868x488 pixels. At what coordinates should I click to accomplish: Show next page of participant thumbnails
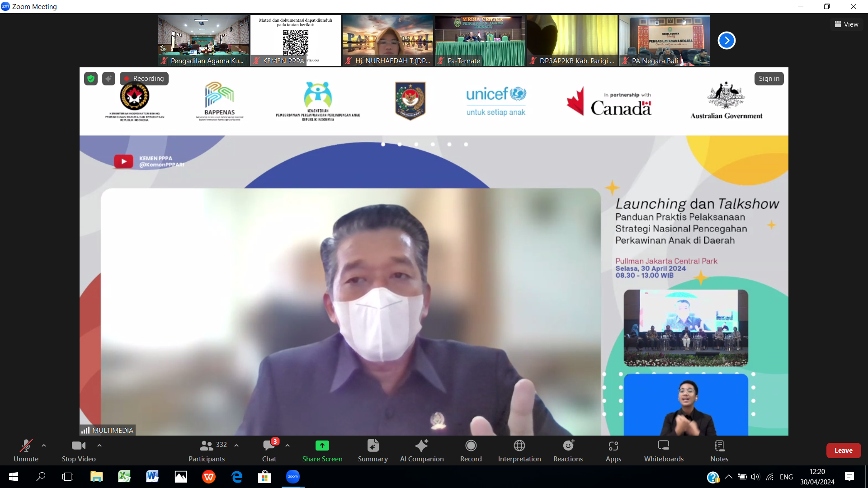click(726, 41)
